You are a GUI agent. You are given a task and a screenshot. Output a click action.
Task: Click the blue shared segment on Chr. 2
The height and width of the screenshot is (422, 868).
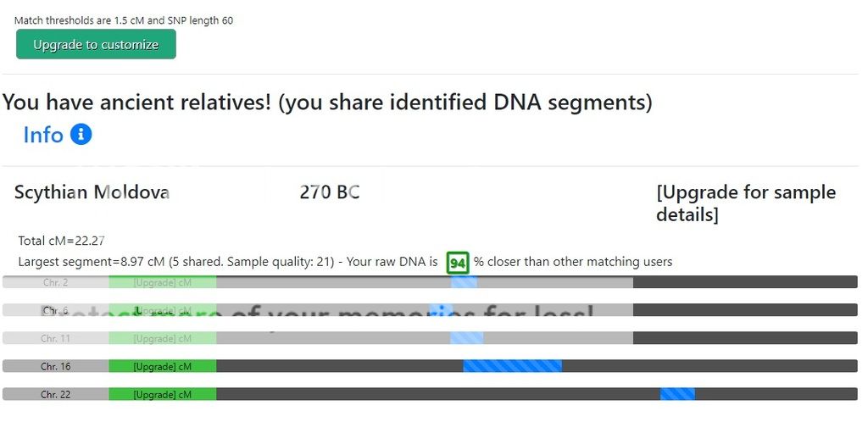pyautogui.click(x=464, y=282)
